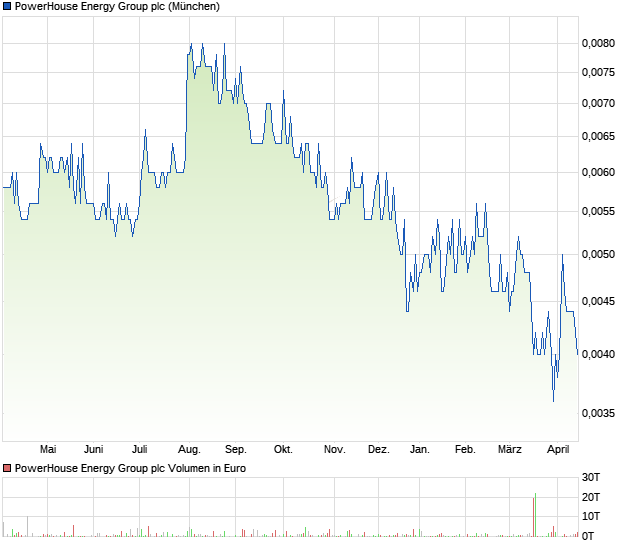Click the 0,0065 price axis value

point(598,137)
